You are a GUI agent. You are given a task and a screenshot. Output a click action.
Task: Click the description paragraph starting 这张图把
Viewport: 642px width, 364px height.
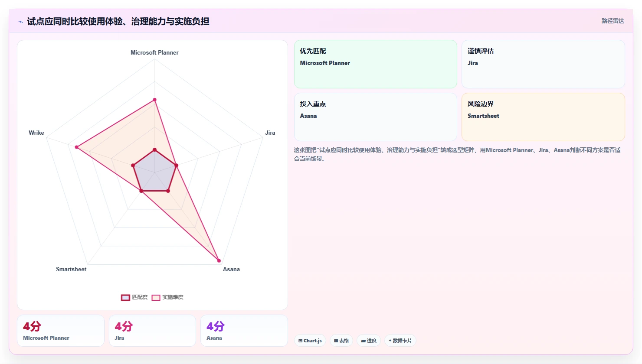[457, 154]
